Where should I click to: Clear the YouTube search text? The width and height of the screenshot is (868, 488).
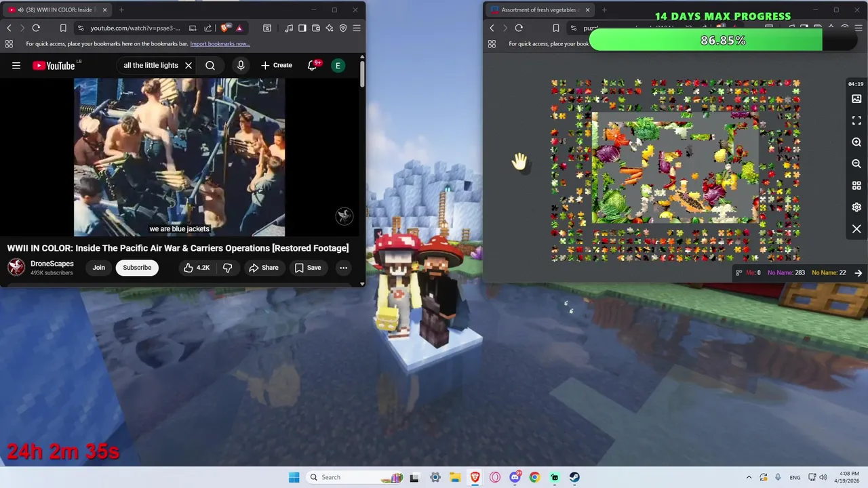click(x=189, y=66)
